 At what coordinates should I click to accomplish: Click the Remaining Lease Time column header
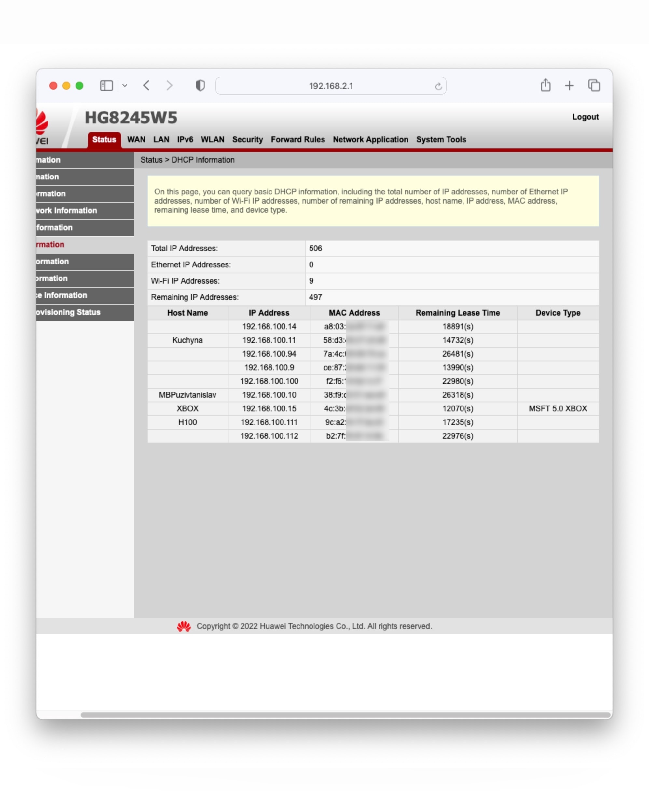457,313
